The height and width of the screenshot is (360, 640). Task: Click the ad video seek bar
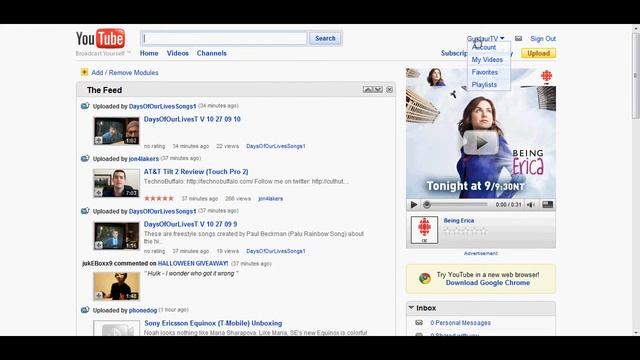(456, 204)
